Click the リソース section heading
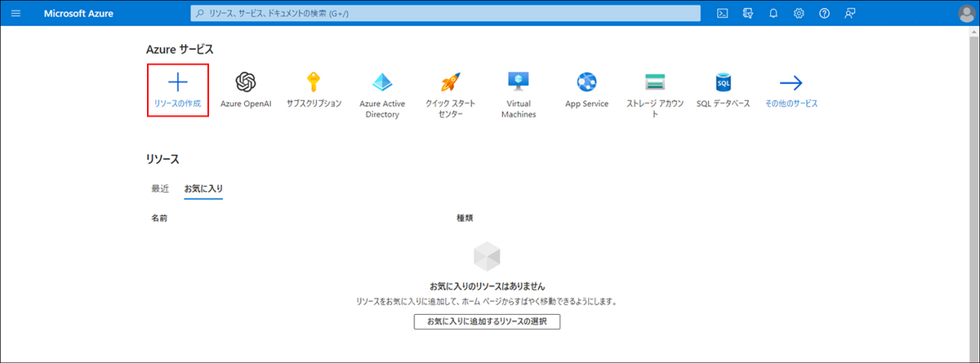 163,159
